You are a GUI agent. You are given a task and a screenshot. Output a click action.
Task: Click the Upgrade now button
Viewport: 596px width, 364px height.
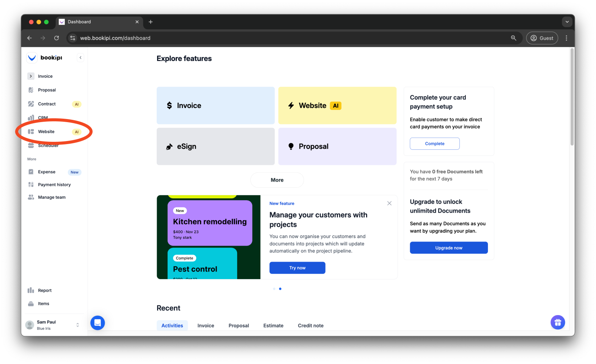pyautogui.click(x=449, y=248)
